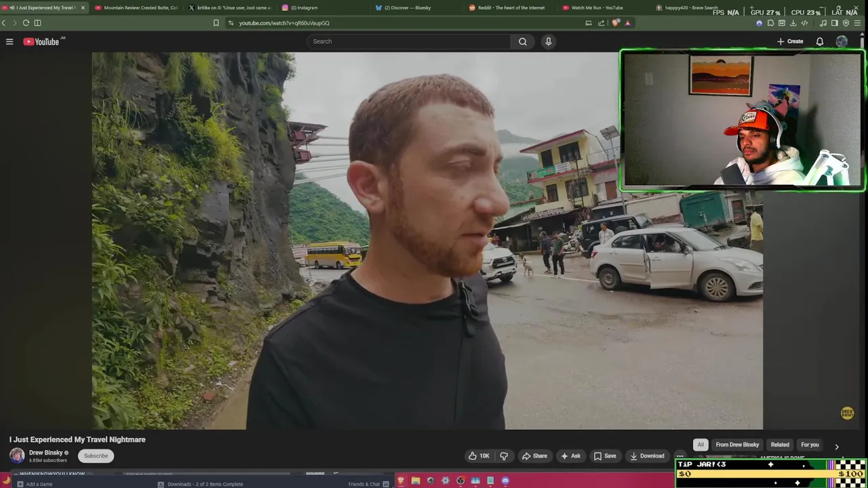Viewport: 868px width, 488px height.
Task: Open Brave Rewards triangle icon
Action: tap(628, 23)
